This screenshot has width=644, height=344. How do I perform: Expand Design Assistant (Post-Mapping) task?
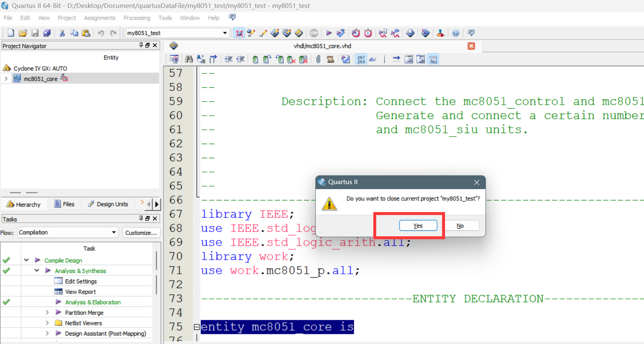coord(47,333)
